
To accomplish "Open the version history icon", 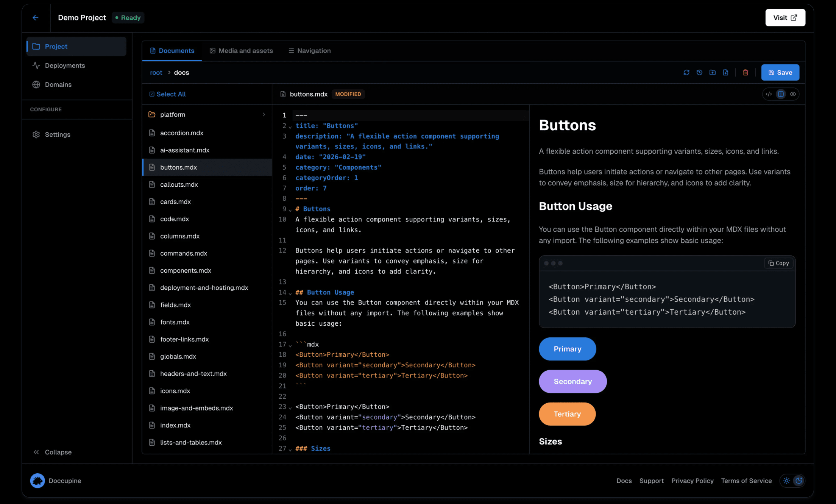I will tap(699, 72).
